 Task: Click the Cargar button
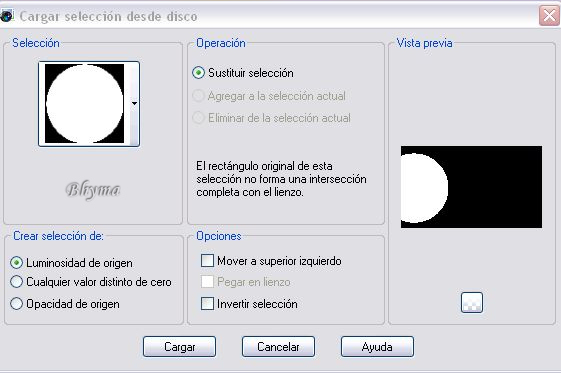179,347
